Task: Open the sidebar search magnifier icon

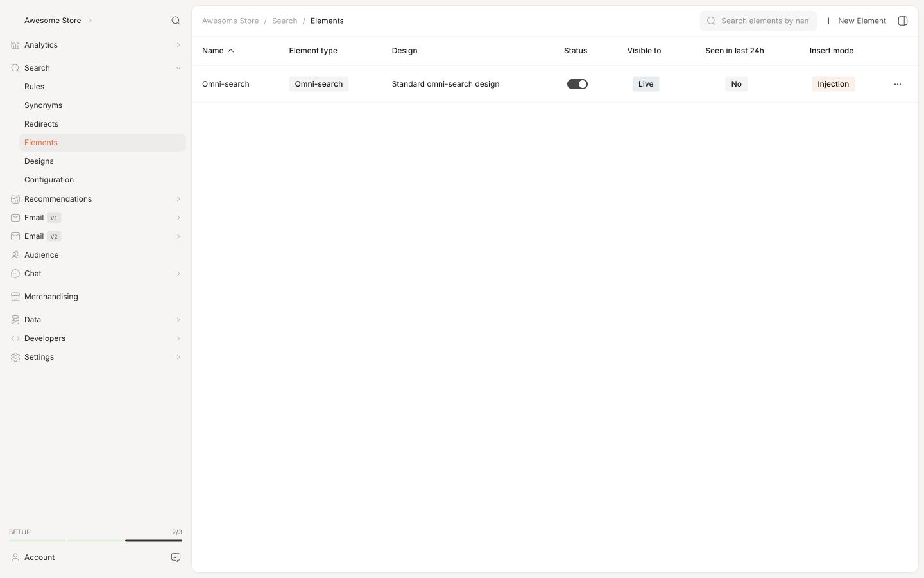Action: [176, 21]
